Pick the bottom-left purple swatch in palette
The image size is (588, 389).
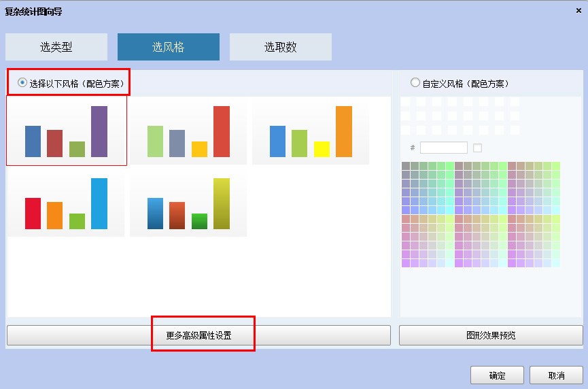(406, 263)
